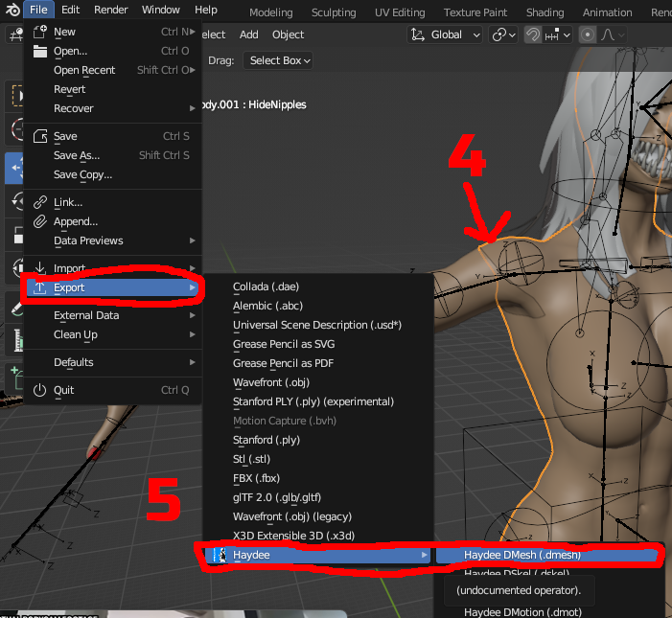This screenshot has height=618, width=672.
Task: Choose Revert in the File menu
Action: (113, 89)
